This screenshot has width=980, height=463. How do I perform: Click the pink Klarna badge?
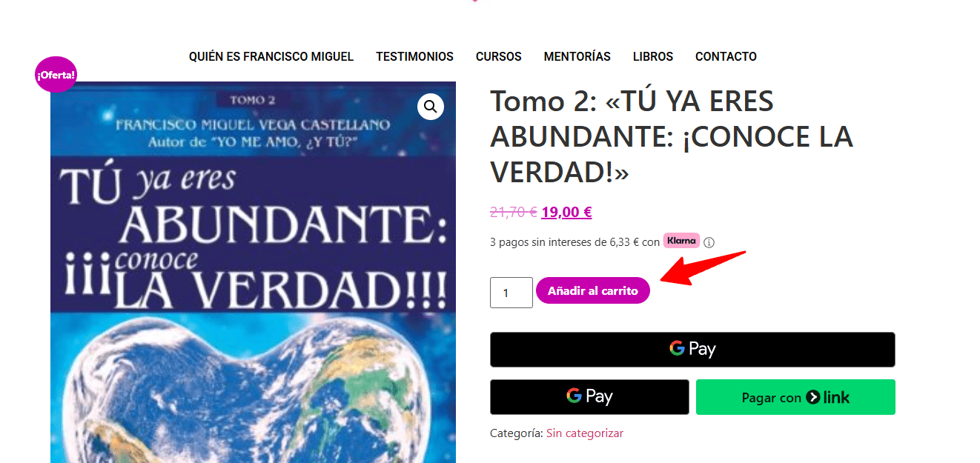click(681, 241)
